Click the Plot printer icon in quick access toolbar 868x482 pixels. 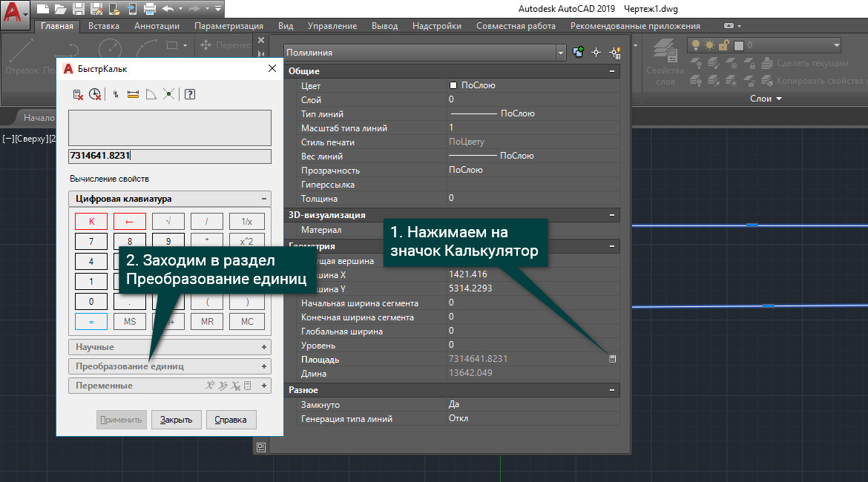pos(149,9)
